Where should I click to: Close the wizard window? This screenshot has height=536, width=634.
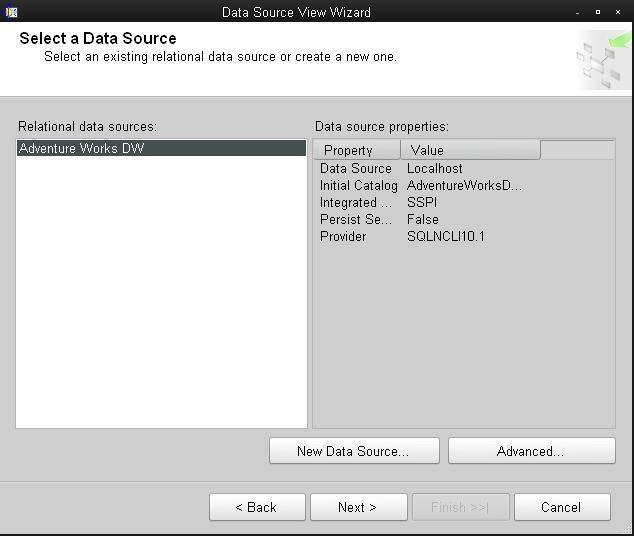(x=618, y=12)
